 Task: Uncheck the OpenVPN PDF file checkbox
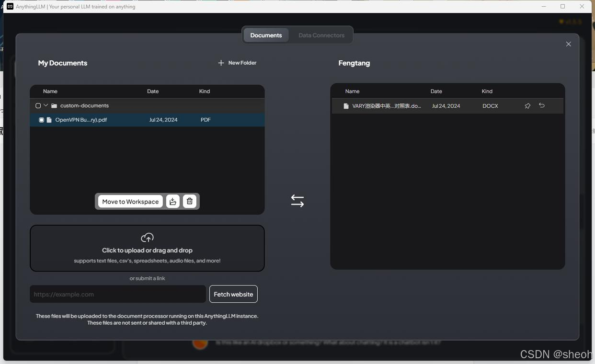pyautogui.click(x=41, y=120)
